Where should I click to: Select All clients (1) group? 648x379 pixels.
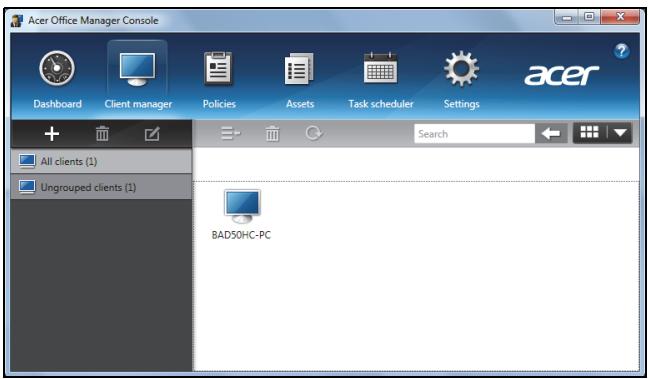[101, 161]
